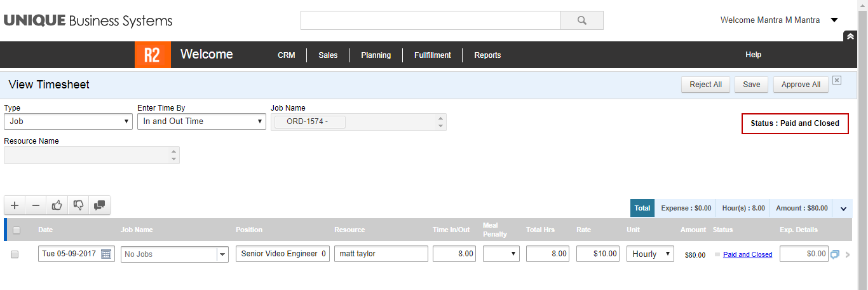Check the matt taylor row checkbox
The image size is (868, 290).
15,254
